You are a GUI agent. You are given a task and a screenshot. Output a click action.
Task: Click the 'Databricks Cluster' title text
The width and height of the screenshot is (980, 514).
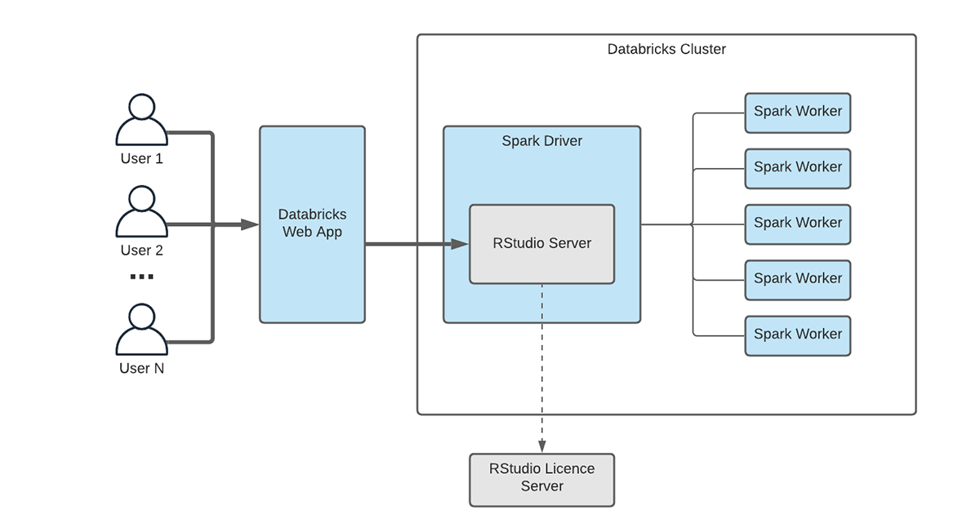666,49
